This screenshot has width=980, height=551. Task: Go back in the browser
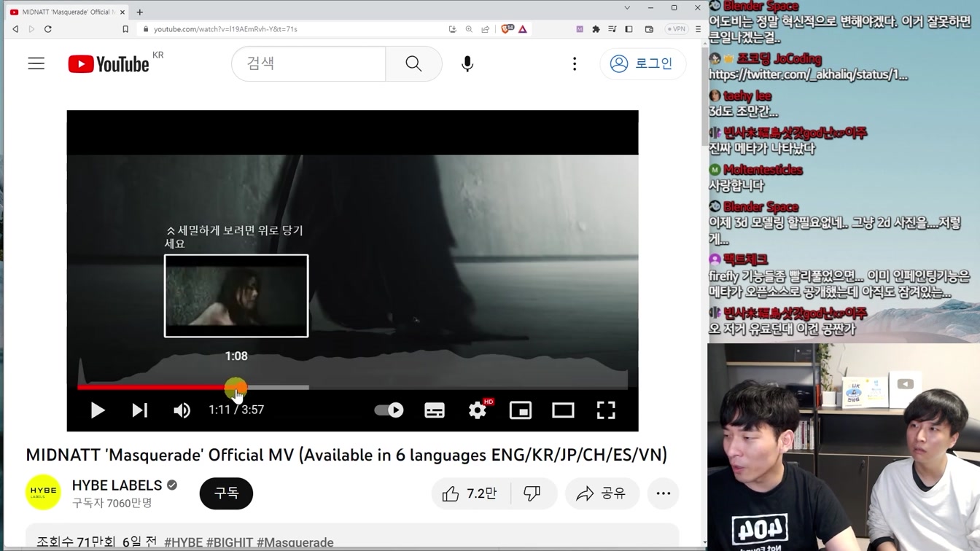[x=15, y=29]
